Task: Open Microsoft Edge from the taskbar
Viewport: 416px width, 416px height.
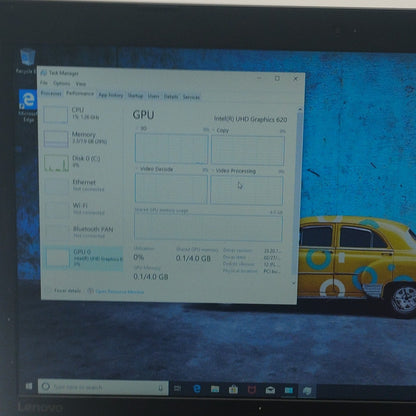Action: [x=197, y=389]
